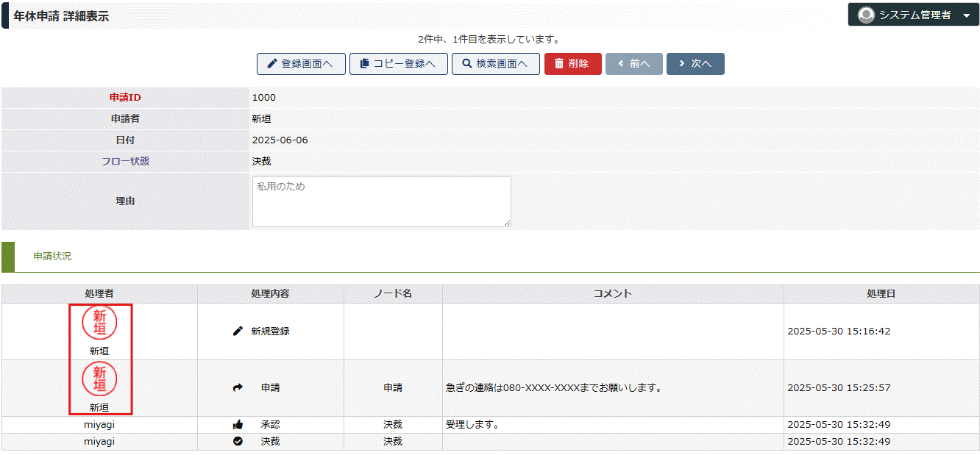Click the pencil icon on 登録画面へ button
The height and width of the screenshot is (455, 980).
coord(271,64)
